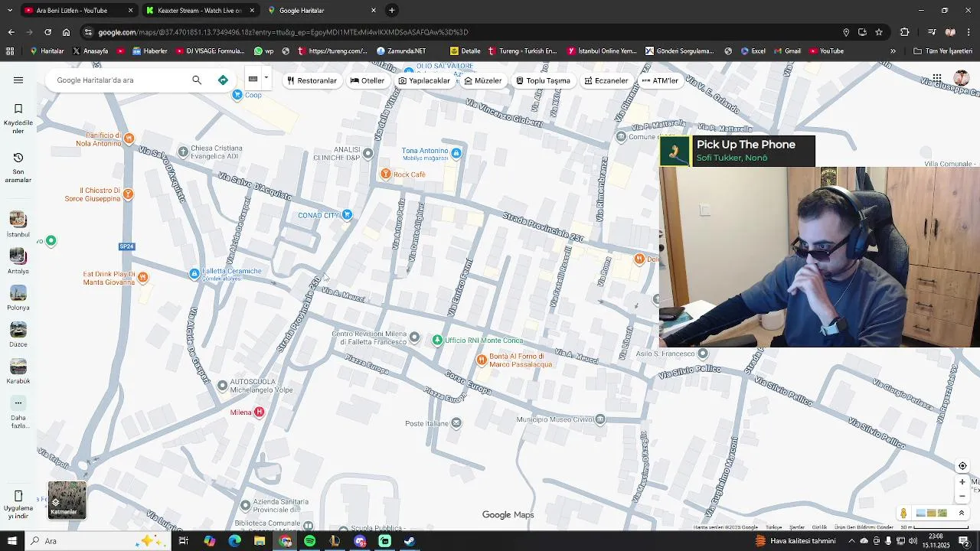Click the Rock Cafè restaurant pin

[386, 174]
